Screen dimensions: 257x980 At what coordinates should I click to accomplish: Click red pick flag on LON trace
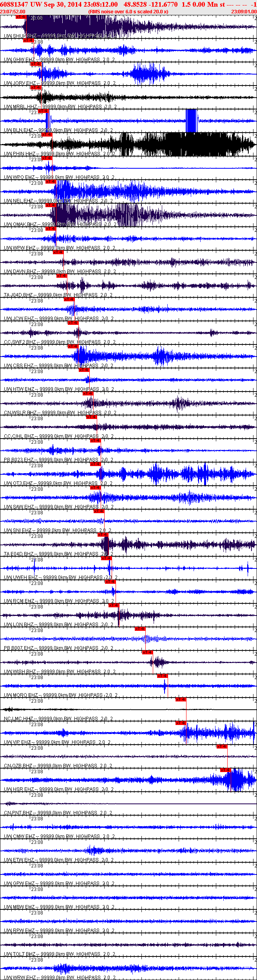114,605
